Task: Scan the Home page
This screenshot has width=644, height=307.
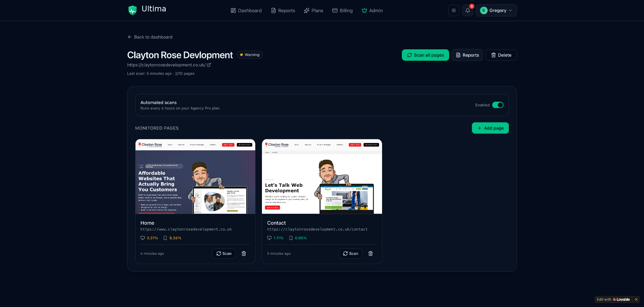Action: point(224,254)
